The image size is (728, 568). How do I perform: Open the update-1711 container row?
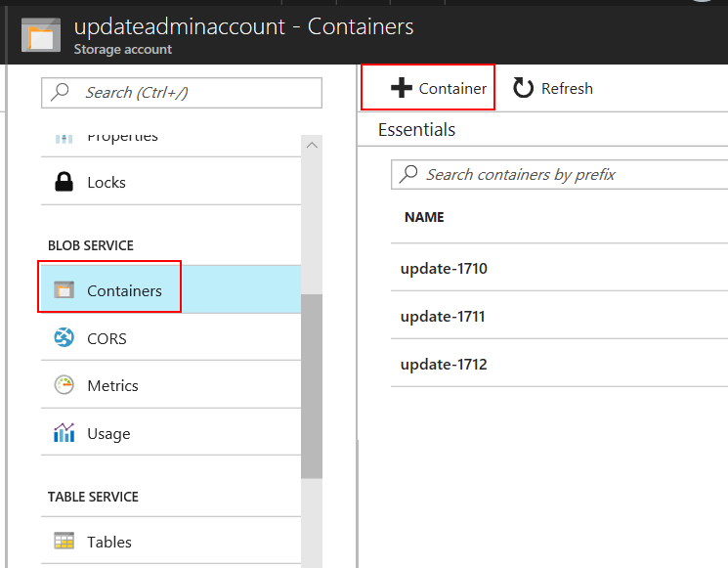(x=560, y=316)
